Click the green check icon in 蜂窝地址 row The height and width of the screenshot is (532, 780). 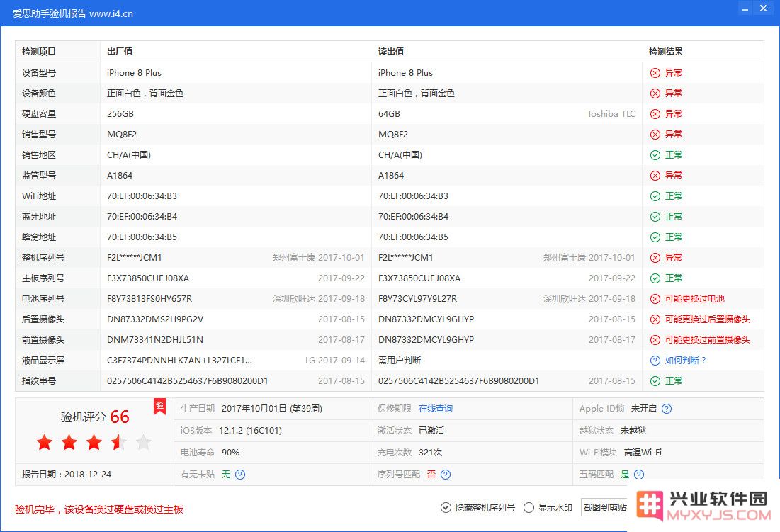(x=655, y=237)
